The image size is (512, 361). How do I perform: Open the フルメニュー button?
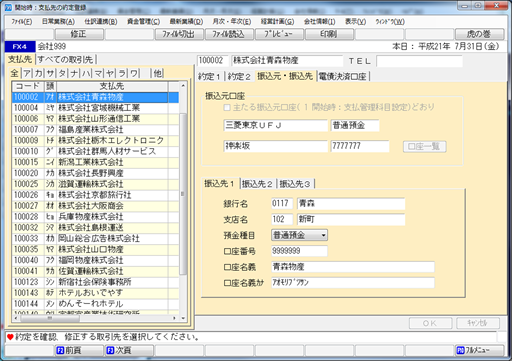tap(479, 351)
